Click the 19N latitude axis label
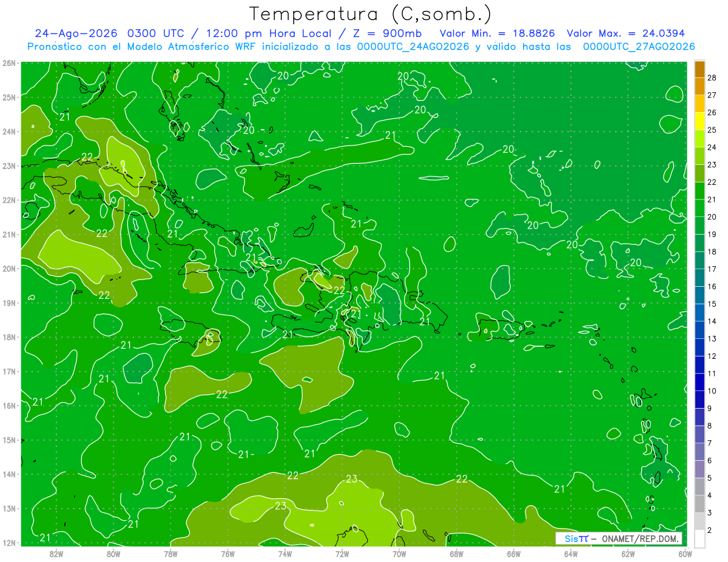Image resolution: width=728 pixels, height=562 pixels. pyautogui.click(x=9, y=303)
